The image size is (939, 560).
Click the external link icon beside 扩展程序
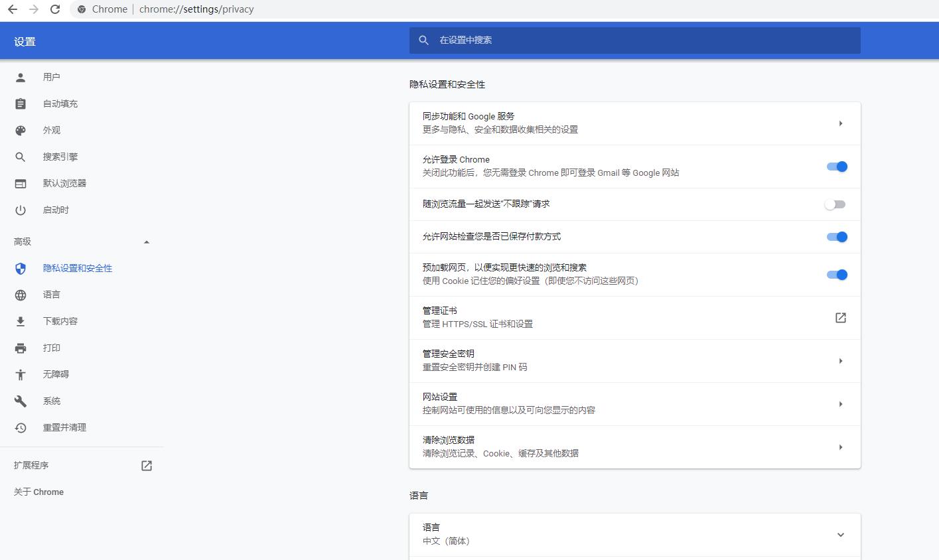point(146,465)
